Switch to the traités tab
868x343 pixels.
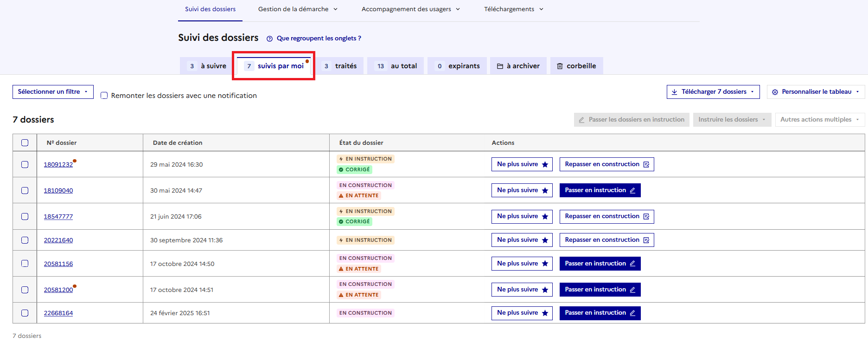[x=341, y=66]
